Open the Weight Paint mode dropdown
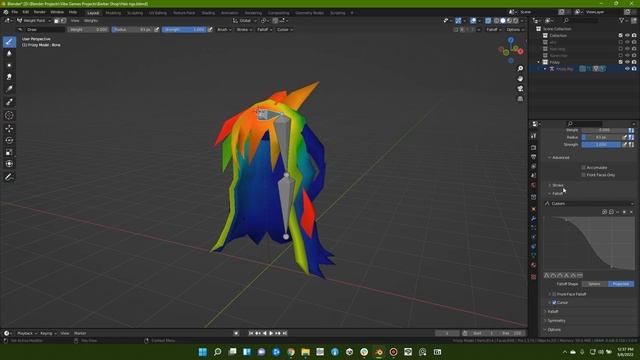The image size is (640, 360). click(x=34, y=20)
